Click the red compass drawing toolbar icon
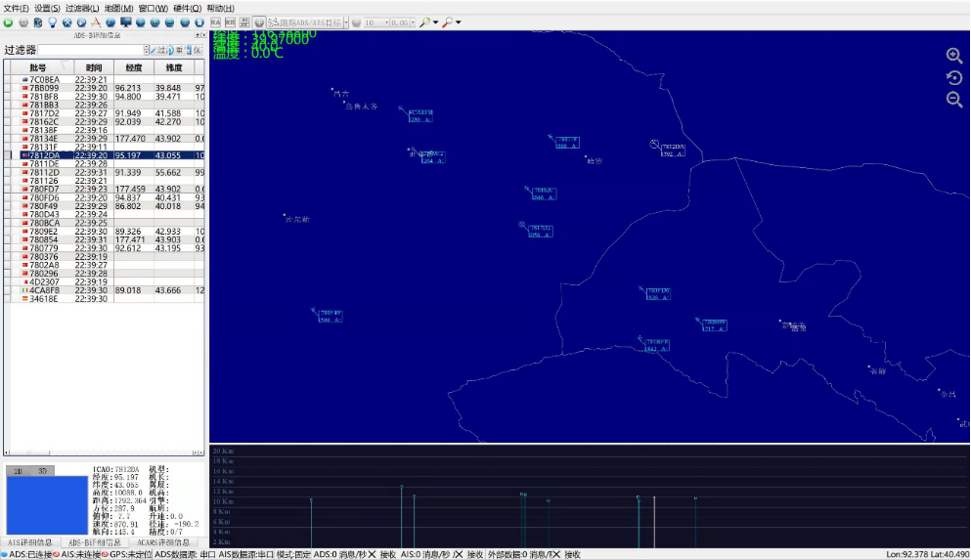 96,22
